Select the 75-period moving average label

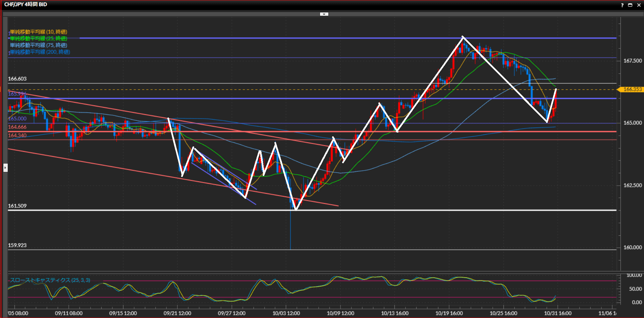pos(38,45)
